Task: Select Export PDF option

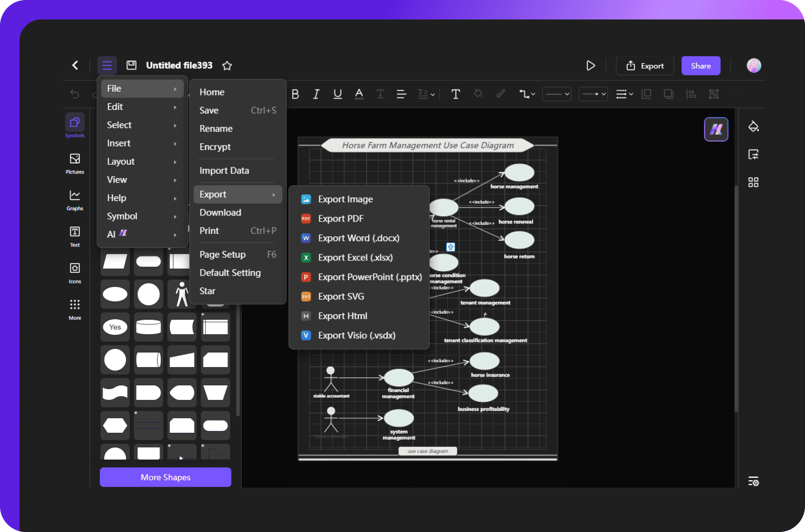Action: coord(359,219)
